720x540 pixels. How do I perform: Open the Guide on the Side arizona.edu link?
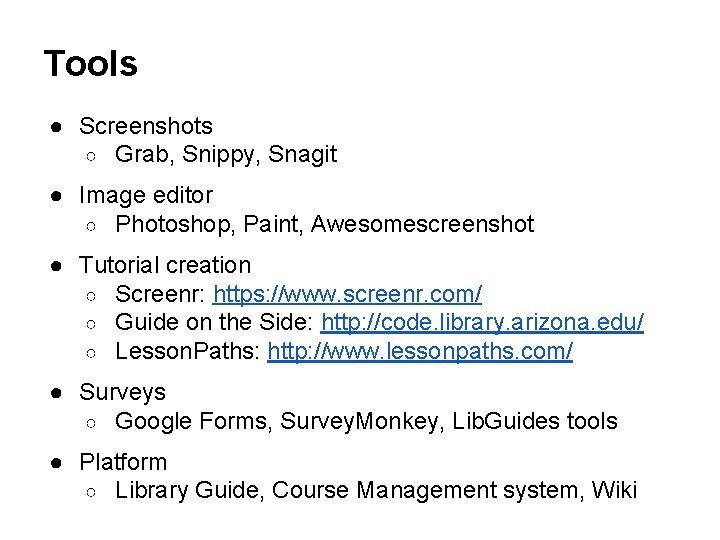pyautogui.click(x=482, y=322)
